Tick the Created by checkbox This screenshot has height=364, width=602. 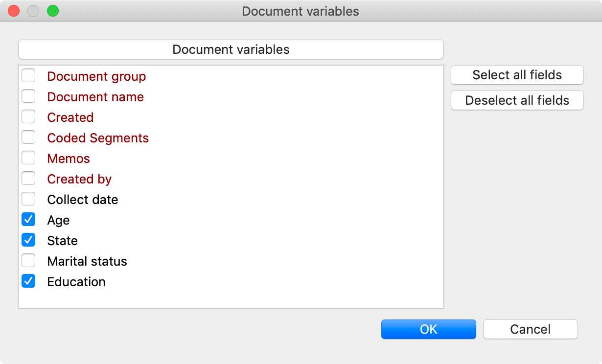(x=28, y=179)
